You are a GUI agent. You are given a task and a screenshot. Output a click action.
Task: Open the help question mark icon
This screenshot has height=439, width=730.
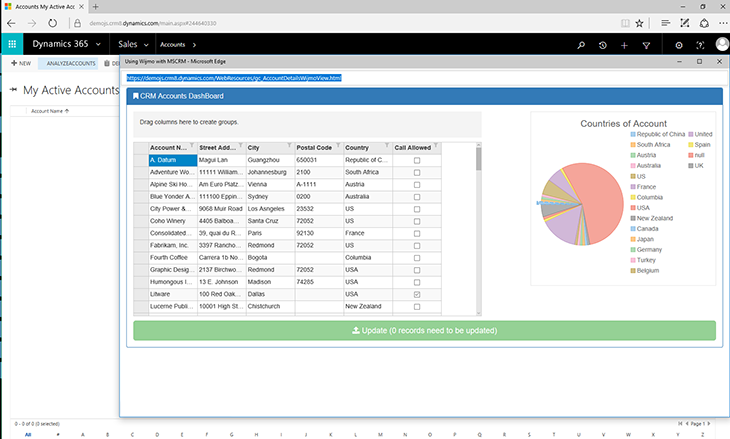(700, 45)
